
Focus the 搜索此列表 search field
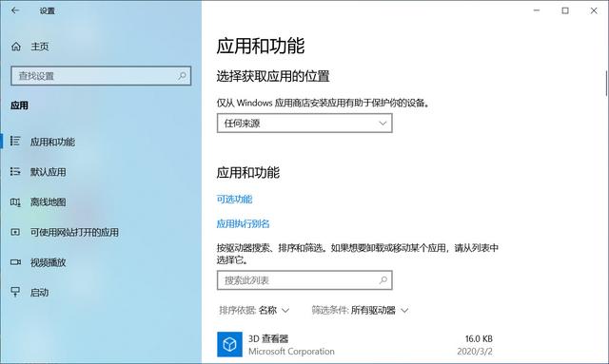pyautogui.click(x=304, y=280)
